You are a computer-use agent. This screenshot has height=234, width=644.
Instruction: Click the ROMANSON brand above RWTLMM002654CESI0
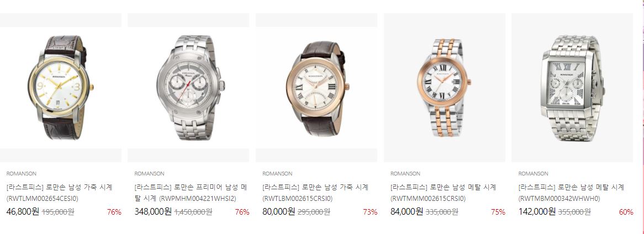(22, 174)
